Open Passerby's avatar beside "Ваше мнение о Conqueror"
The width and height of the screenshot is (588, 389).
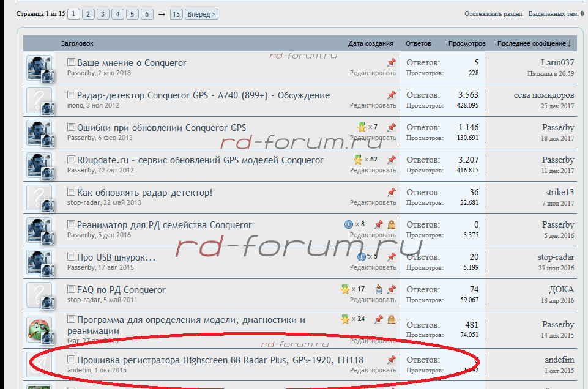point(39,67)
